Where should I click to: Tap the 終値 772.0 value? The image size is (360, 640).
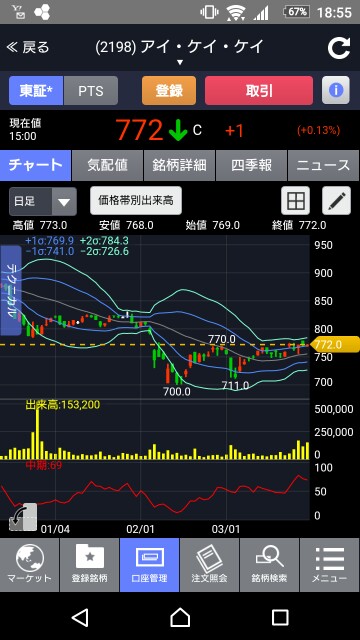pos(299,225)
